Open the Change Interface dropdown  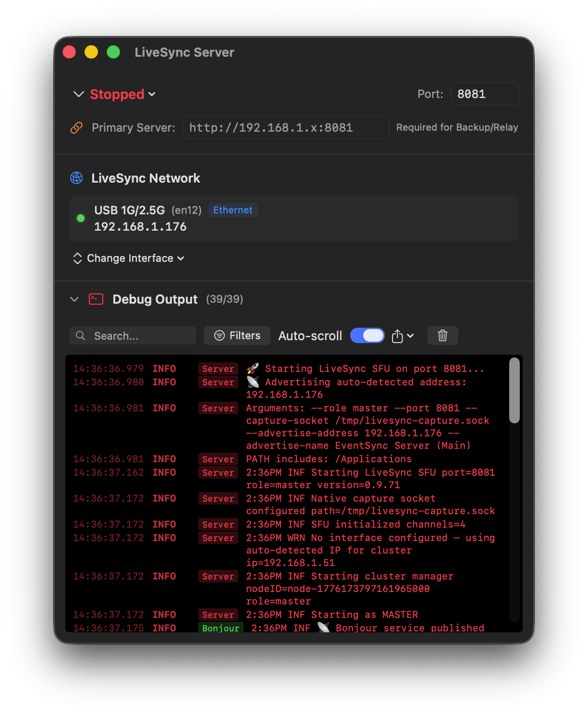[135, 259]
